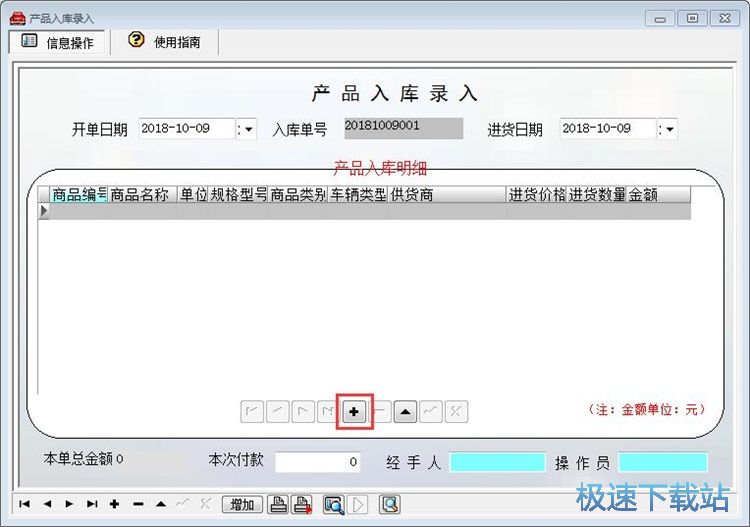Click the 商品名称 column header
The width and height of the screenshot is (750, 527).
[143, 195]
